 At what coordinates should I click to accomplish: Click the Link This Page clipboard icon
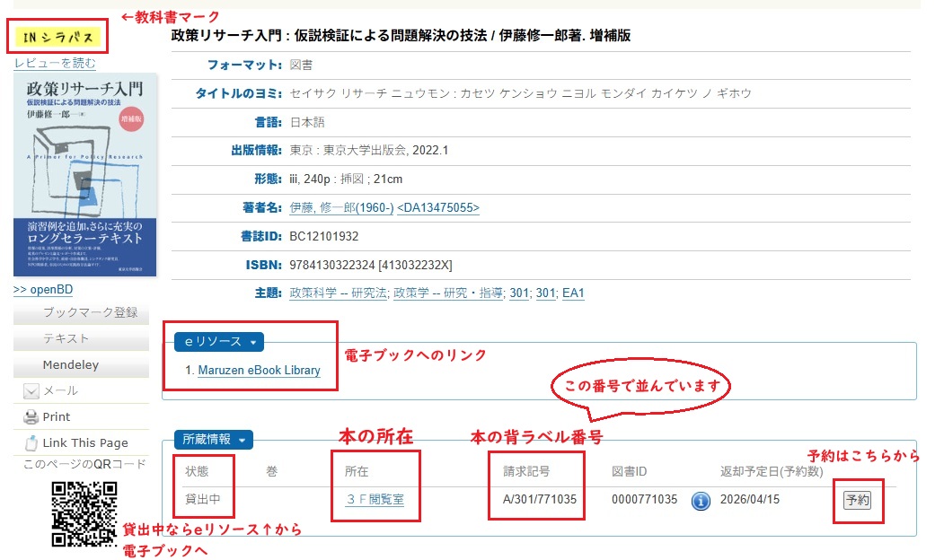click(x=31, y=443)
